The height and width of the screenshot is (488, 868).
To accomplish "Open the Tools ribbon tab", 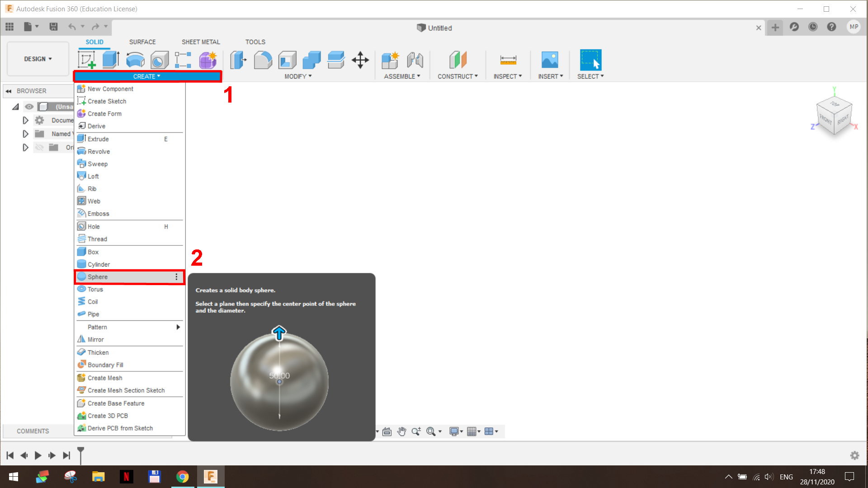I will click(255, 42).
